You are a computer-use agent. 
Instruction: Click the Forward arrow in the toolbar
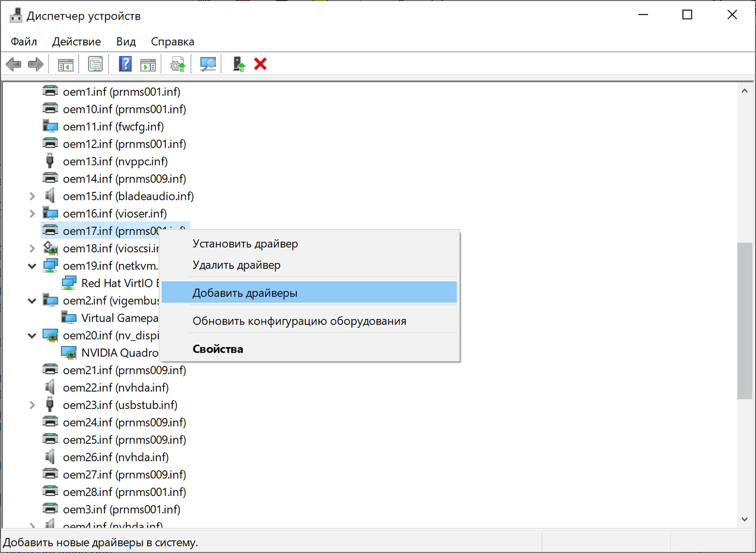36,64
